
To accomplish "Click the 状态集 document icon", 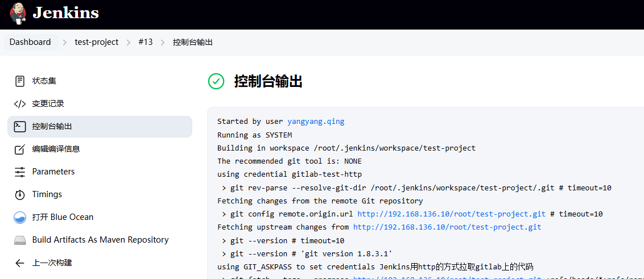I will [20, 81].
